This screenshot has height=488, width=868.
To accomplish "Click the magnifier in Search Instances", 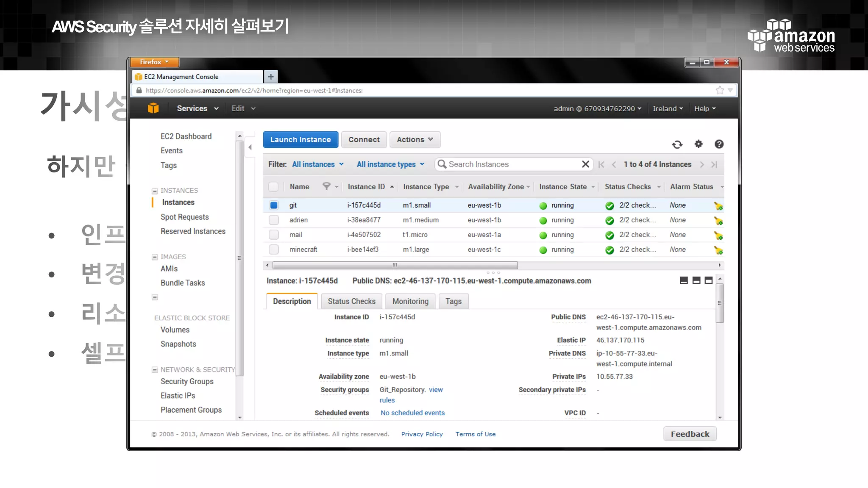I will [x=442, y=164].
